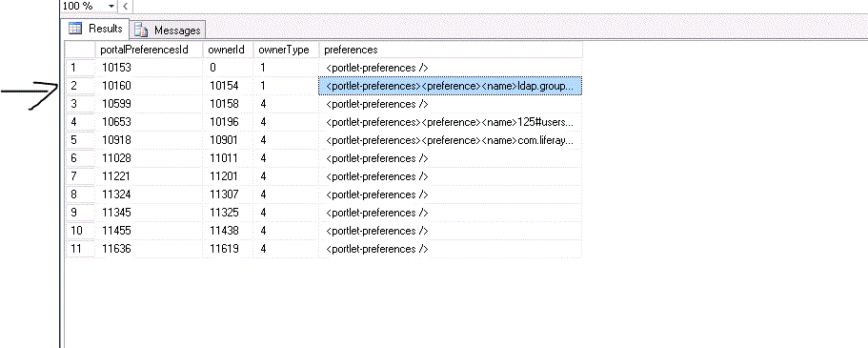Click the Messages tab document icon
The image size is (868, 348).
point(141,30)
